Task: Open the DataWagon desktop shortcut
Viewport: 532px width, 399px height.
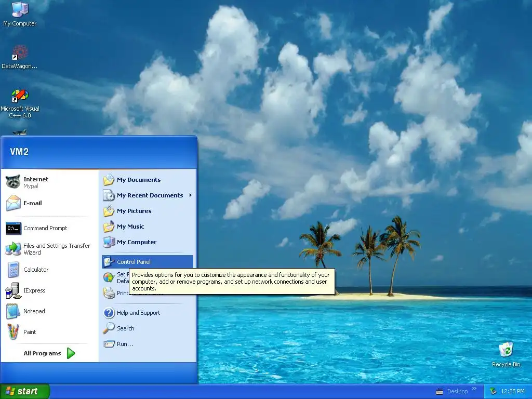Action: point(20,57)
